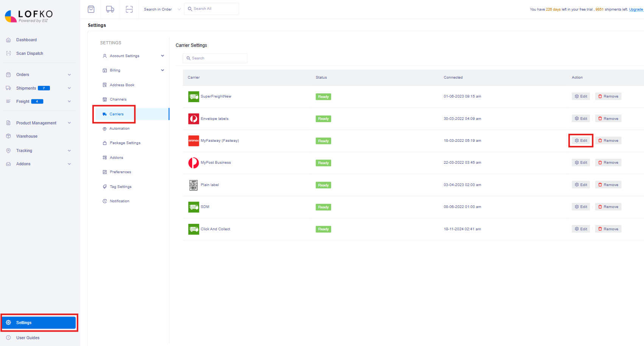Select the shipments truck icon in the top bar
644x346 pixels.
coord(110,9)
